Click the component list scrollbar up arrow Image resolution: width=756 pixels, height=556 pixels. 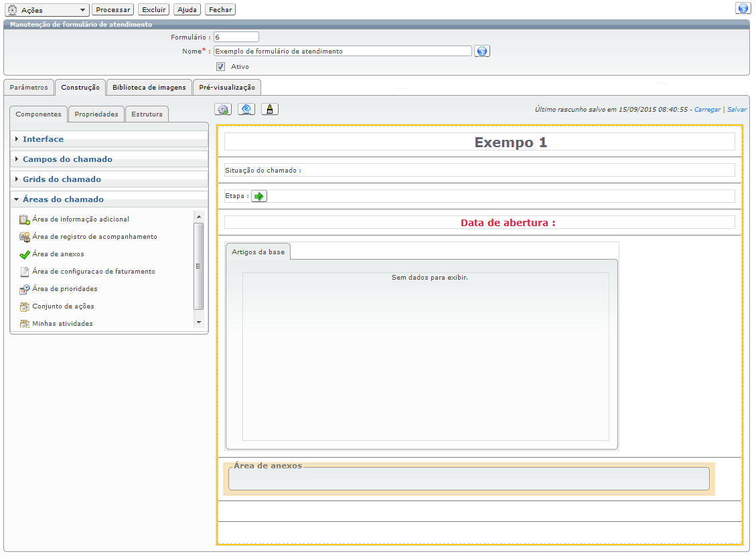[x=199, y=217]
